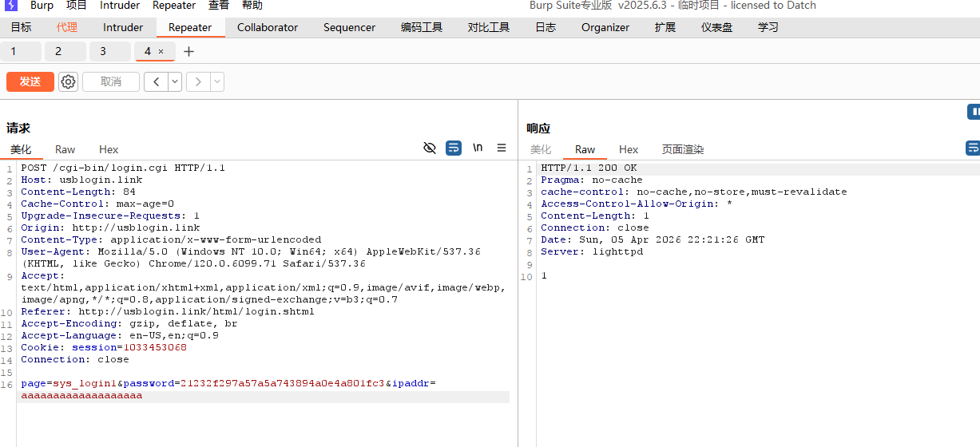Image resolution: width=980 pixels, height=447 pixels.
Task: Go forward to next request in history
Action: click(x=198, y=81)
